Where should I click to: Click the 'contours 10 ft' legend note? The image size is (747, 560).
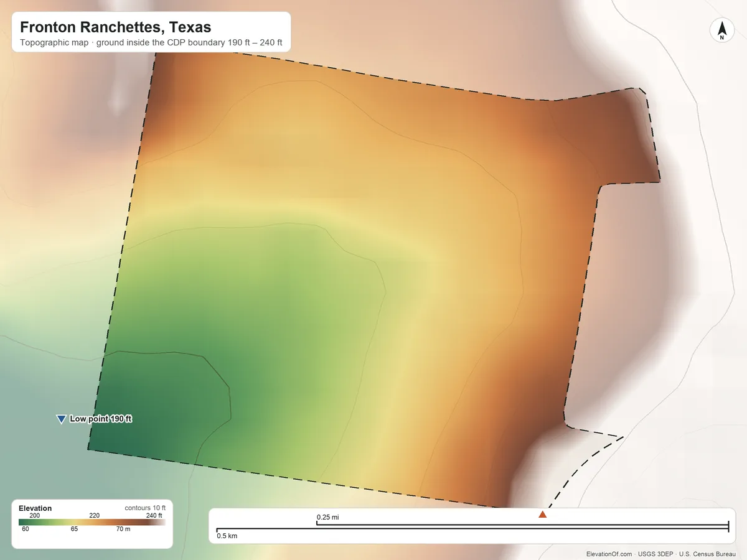[x=145, y=508]
